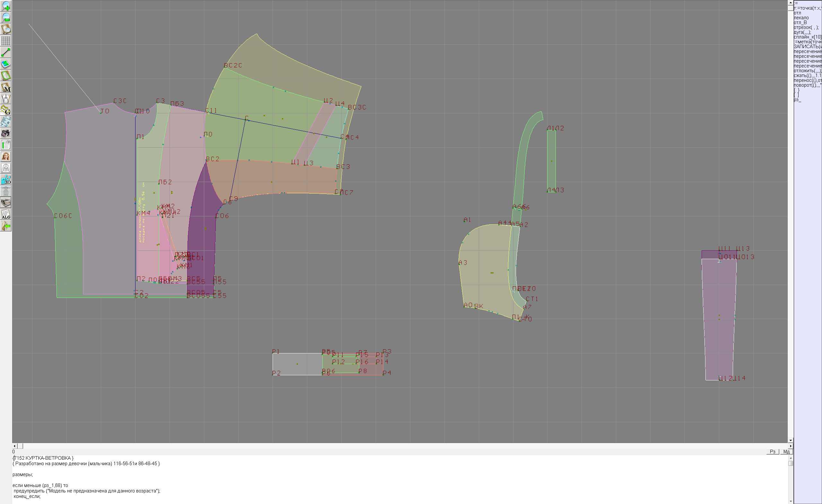Toggle the grid display icon
The image size is (822, 504).
(x=6, y=41)
